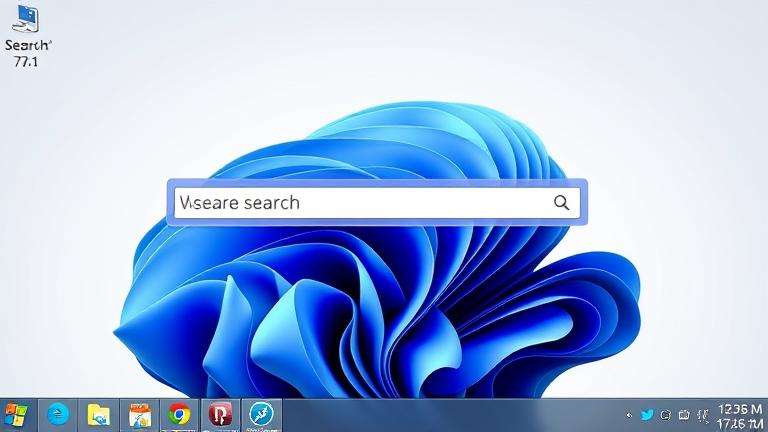The height and width of the screenshot is (432, 768).
Task: Launch Google Chrome from the taskbar
Action: pyautogui.click(x=179, y=415)
